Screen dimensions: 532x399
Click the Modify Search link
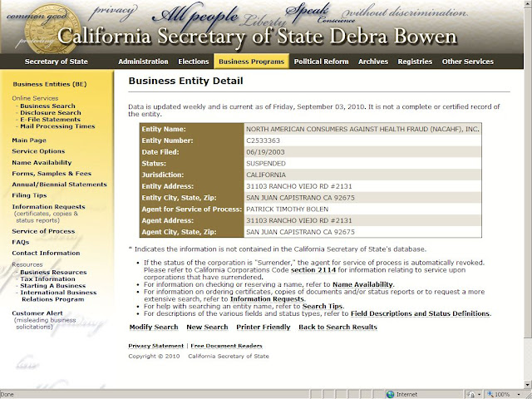coord(154,327)
